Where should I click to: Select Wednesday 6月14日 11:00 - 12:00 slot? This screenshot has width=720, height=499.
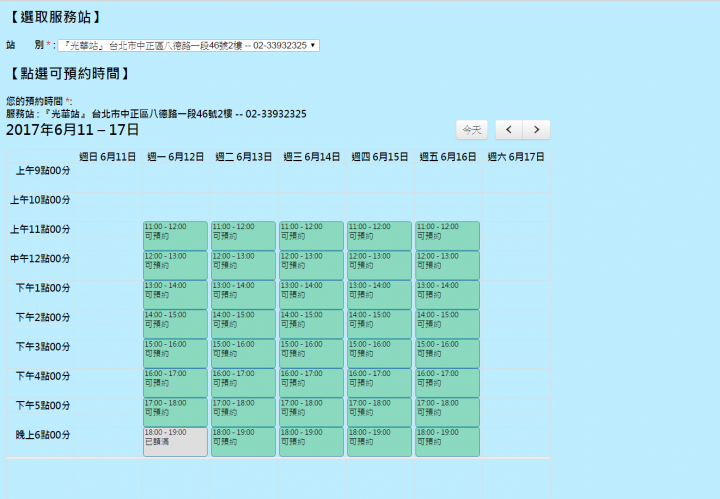click(x=311, y=236)
